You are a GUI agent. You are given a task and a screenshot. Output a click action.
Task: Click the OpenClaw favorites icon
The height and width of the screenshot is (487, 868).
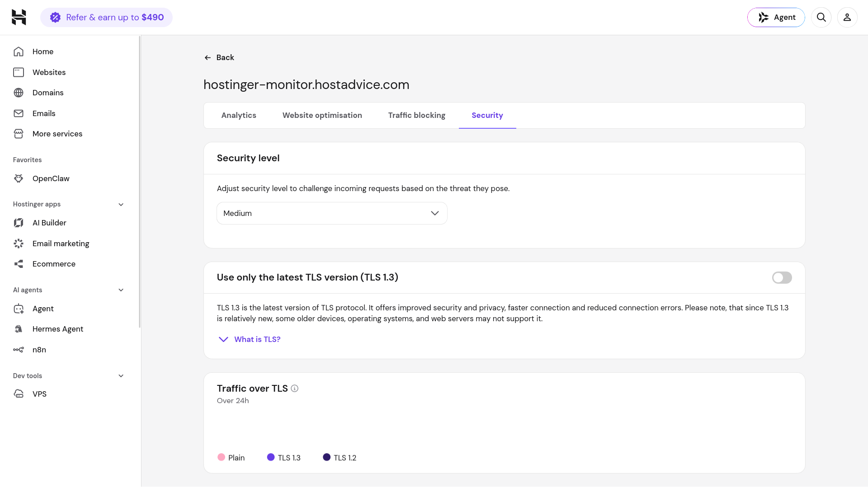pyautogui.click(x=19, y=178)
